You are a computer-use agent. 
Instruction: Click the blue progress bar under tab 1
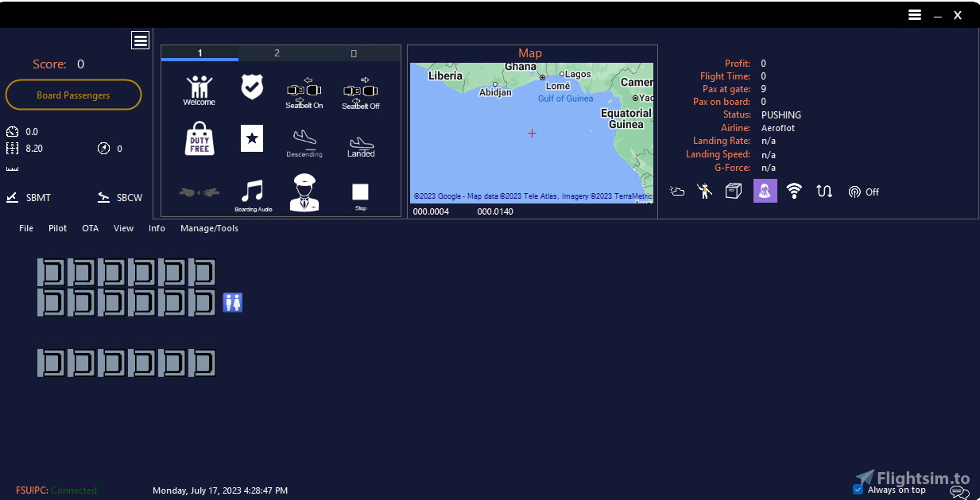coord(199,60)
